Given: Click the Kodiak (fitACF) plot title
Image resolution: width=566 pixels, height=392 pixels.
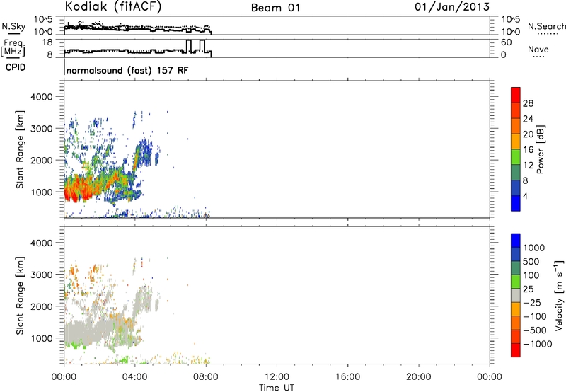Looking at the screenshot, I should [113, 6].
